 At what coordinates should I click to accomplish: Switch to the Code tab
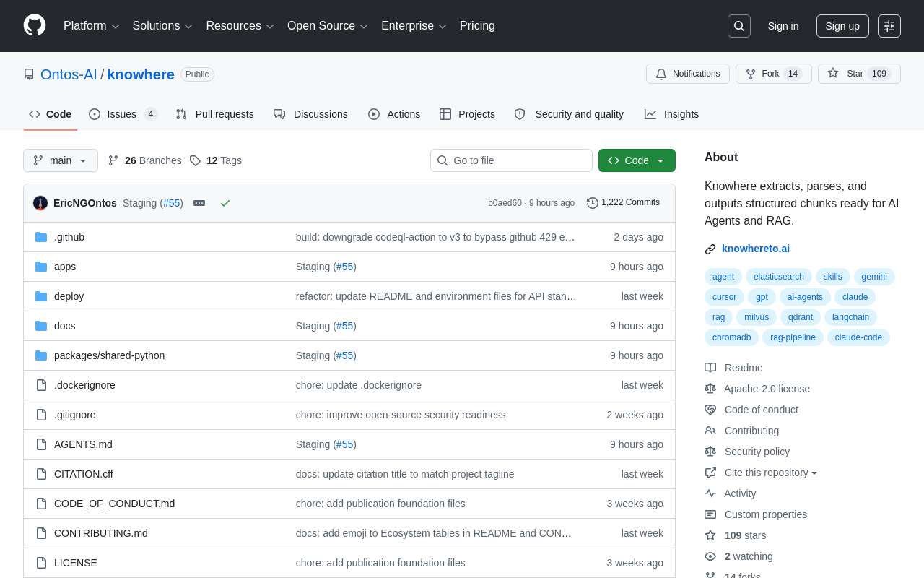pyautogui.click(x=51, y=114)
